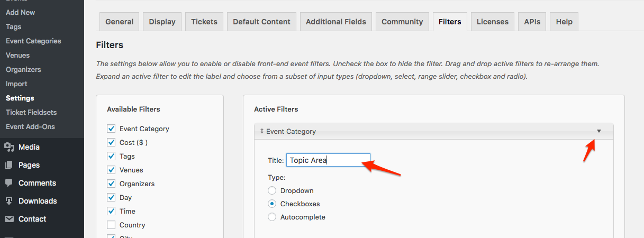
Task: Click the Pages sidebar icon
Action: pyautogui.click(x=9, y=165)
